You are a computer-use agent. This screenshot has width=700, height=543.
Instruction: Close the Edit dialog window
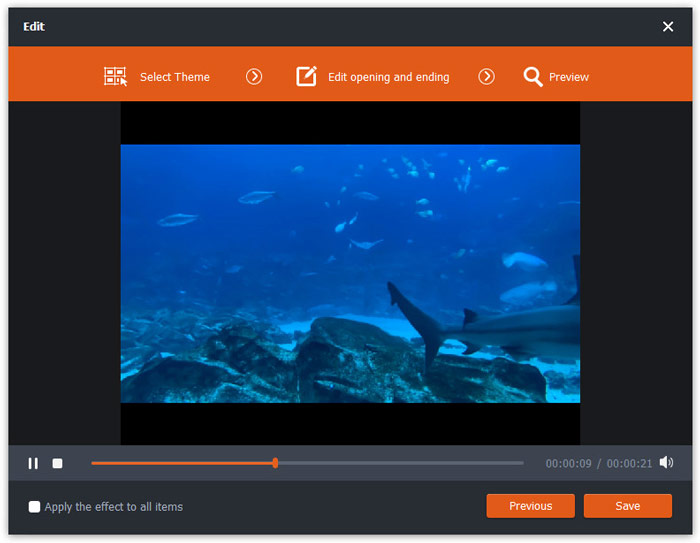pyautogui.click(x=668, y=27)
